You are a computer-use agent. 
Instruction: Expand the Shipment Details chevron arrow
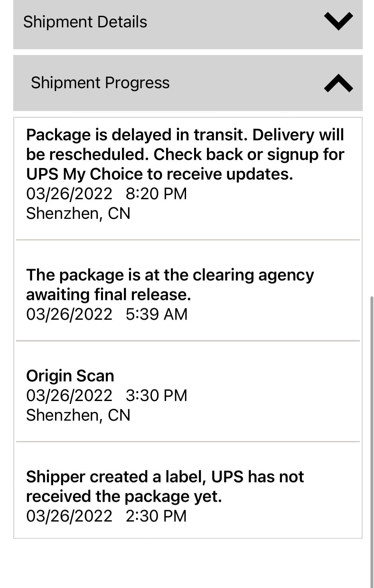pos(338,22)
